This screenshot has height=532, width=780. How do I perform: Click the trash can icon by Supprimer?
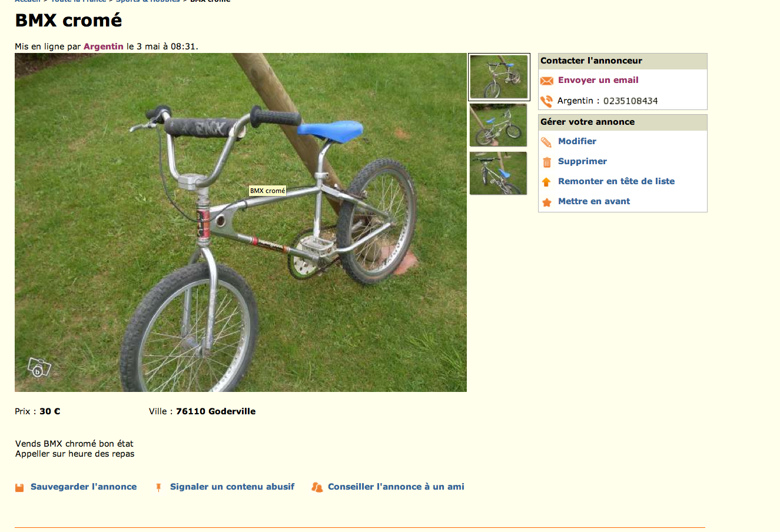pyautogui.click(x=547, y=162)
